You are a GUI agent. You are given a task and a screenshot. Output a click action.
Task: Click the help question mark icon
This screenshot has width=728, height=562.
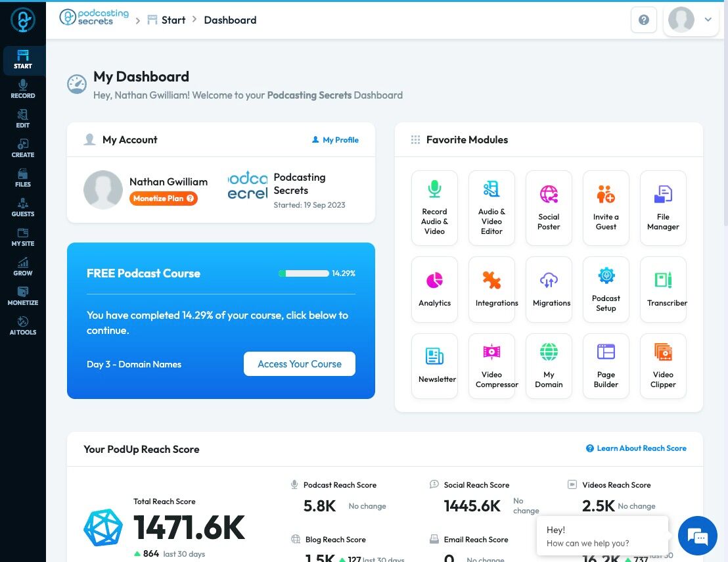pyautogui.click(x=643, y=20)
